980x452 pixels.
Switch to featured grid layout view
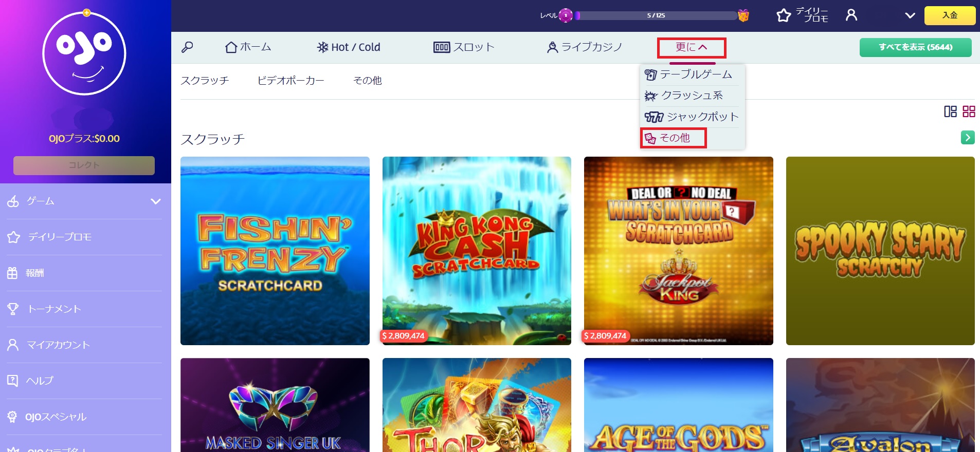[x=950, y=111]
